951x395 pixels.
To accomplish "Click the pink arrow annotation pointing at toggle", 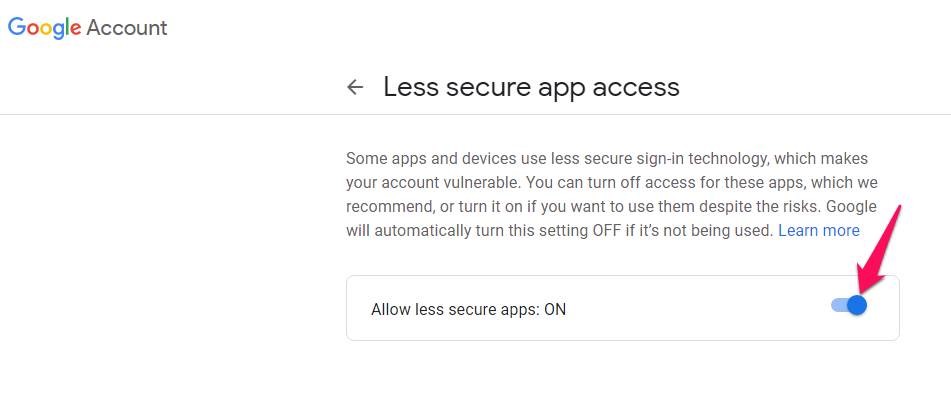I will (878, 250).
